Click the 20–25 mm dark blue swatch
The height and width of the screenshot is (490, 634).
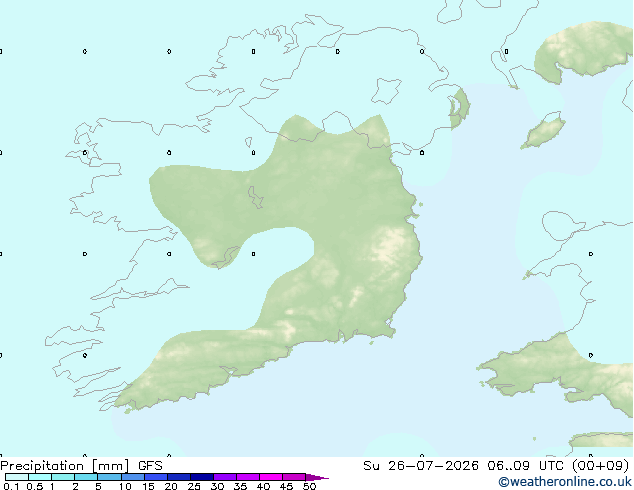(x=178, y=477)
